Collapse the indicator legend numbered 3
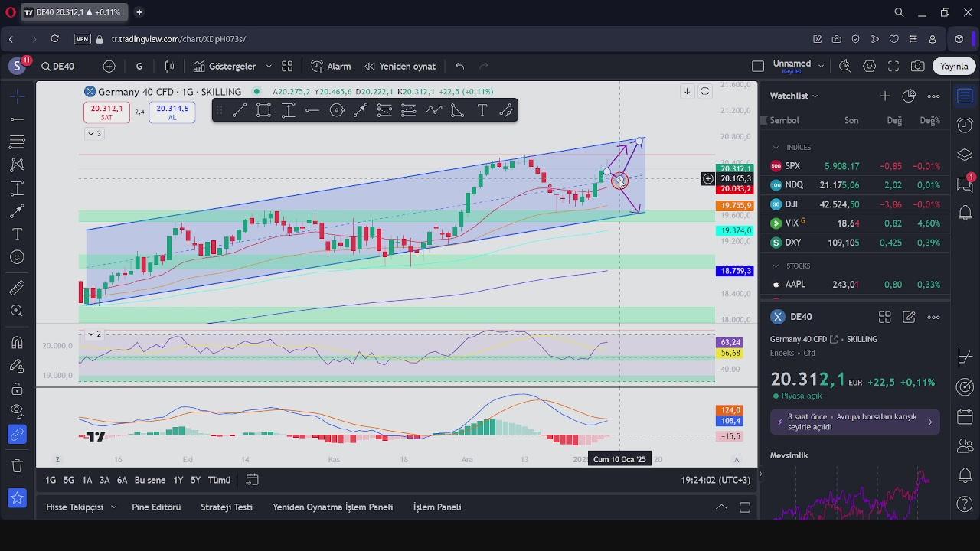The width and height of the screenshot is (980, 551). [x=93, y=133]
